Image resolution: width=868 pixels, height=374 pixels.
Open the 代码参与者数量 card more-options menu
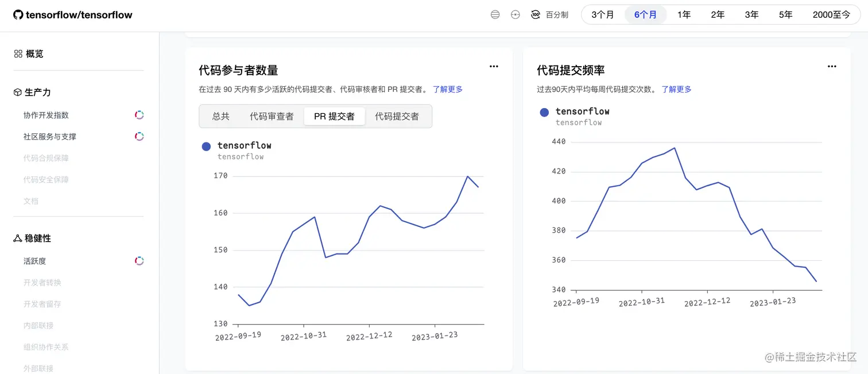click(x=494, y=67)
